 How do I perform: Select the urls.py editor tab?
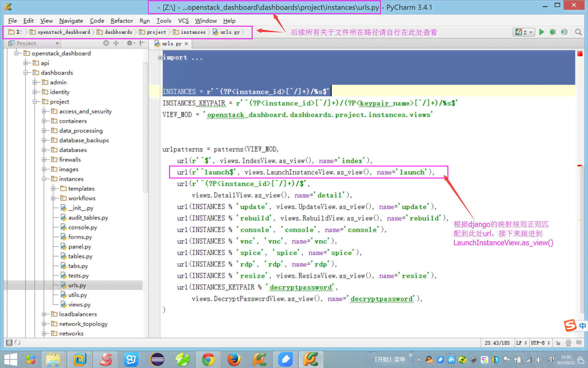(171, 44)
